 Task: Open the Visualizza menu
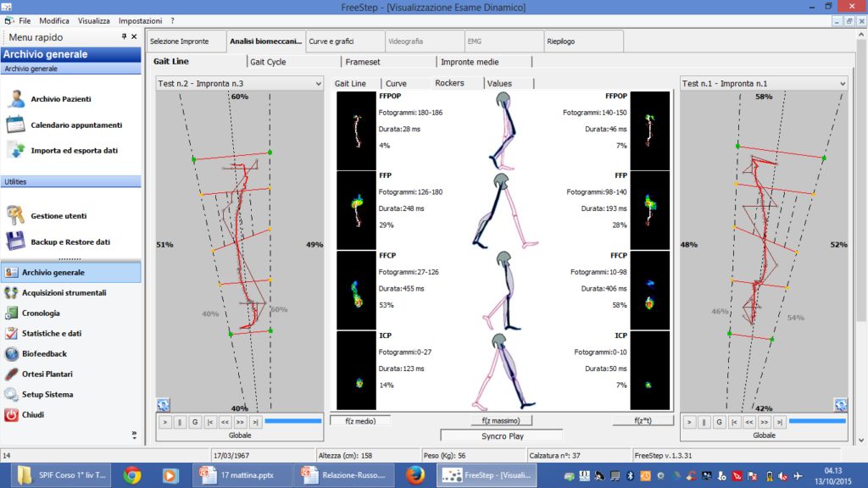click(93, 21)
